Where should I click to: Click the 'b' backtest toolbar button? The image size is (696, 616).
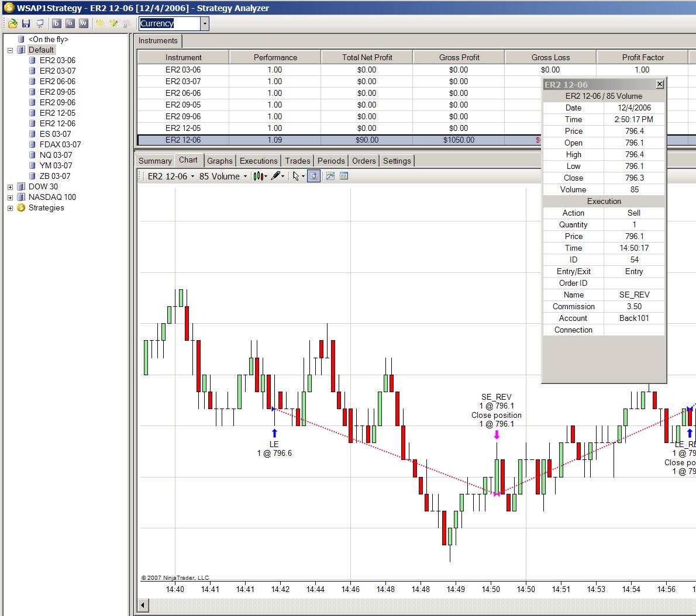[x=56, y=23]
